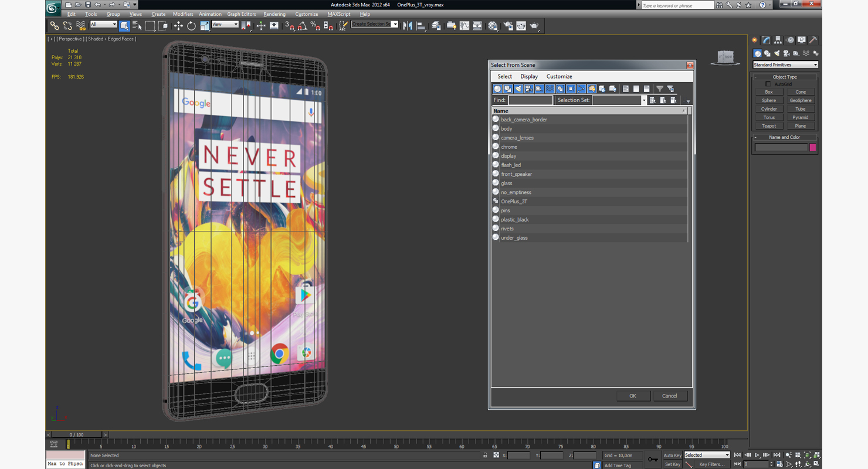Open the View reference coordinate dropdown
868x469 pixels.
(x=225, y=25)
